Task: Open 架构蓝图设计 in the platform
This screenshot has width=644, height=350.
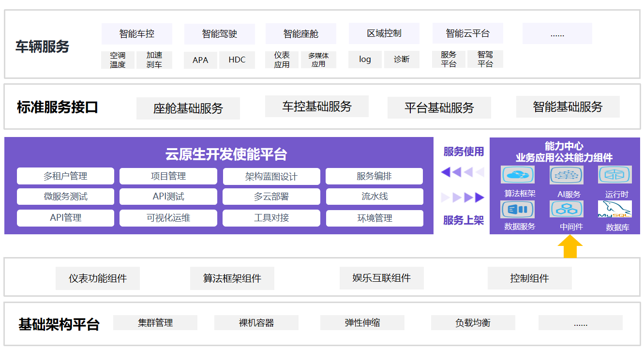Action: pos(271,177)
